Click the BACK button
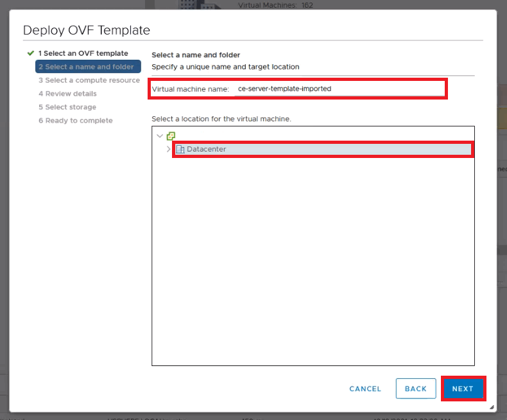 (416, 389)
